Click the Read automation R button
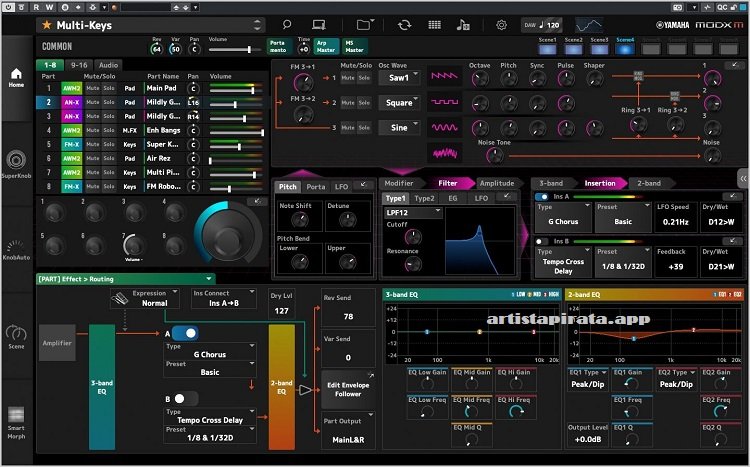This screenshot has width=750, height=467. click(37, 7)
